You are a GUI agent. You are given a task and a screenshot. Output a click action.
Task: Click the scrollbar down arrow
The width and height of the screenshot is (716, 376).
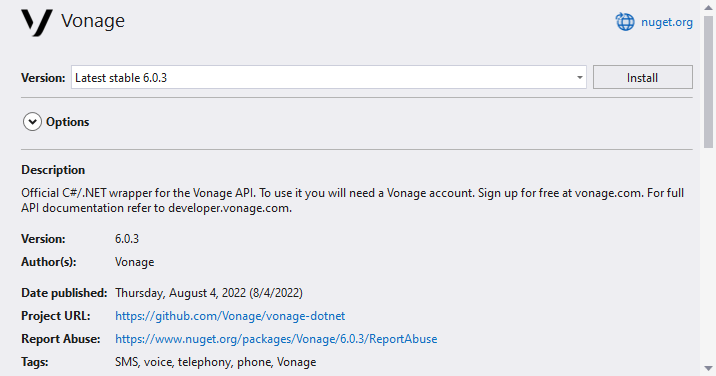pos(708,368)
